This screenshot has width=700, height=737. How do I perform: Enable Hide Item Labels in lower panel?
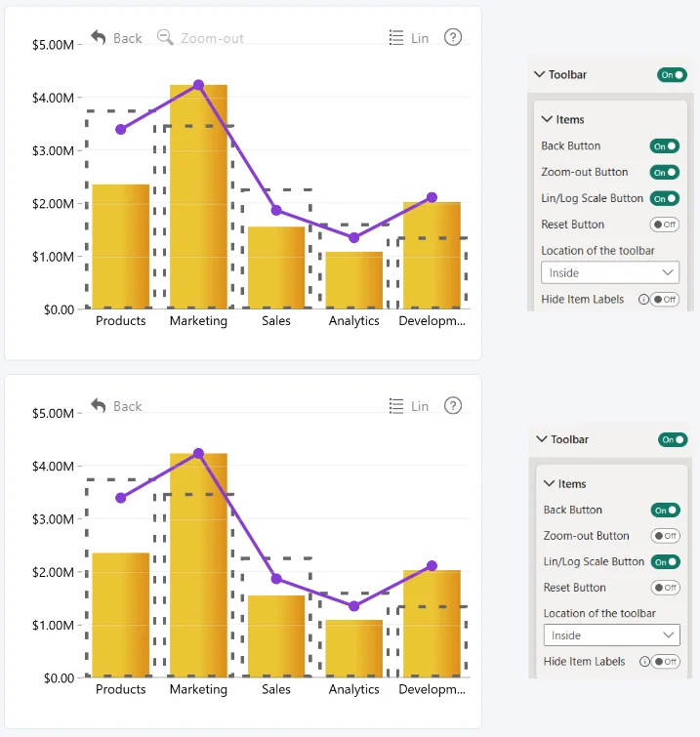tap(666, 662)
